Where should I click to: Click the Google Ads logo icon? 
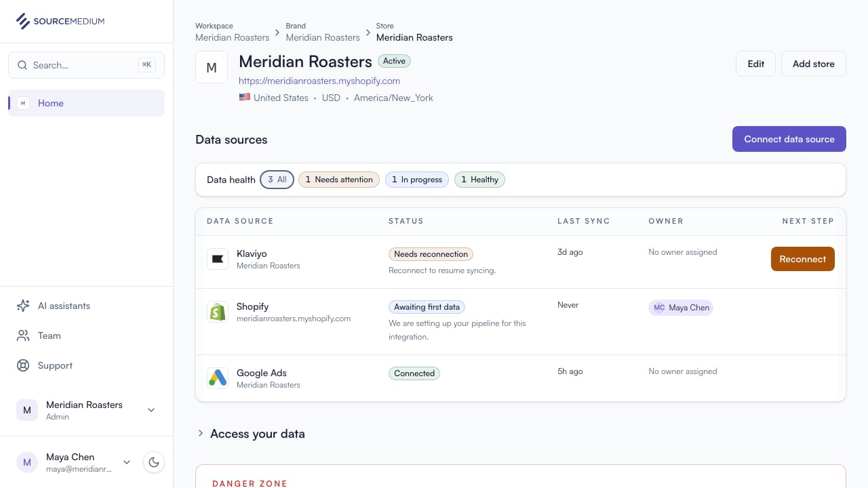click(218, 378)
